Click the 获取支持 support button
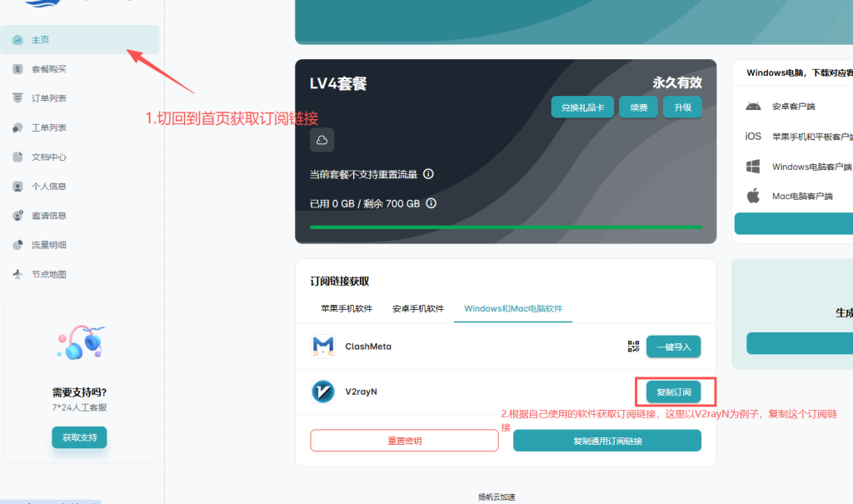Screen dimensions: 853x504 pos(79,437)
